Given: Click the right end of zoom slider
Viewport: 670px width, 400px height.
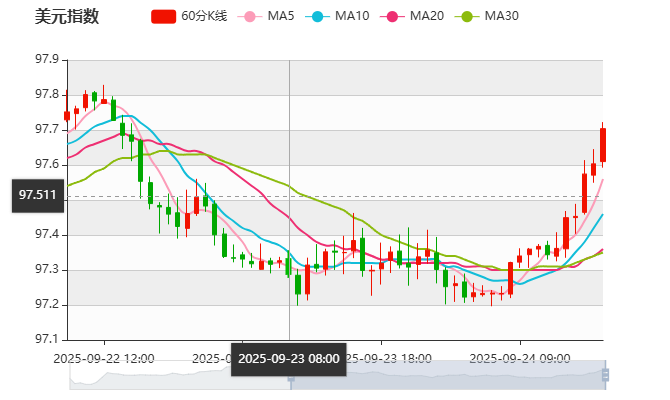Looking at the screenshot, I should [x=608, y=376].
